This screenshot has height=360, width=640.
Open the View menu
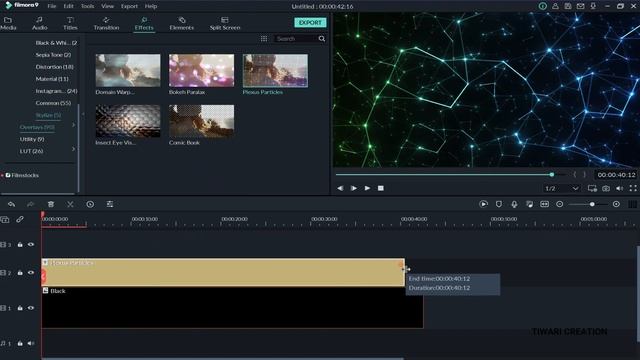[x=108, y=6]
